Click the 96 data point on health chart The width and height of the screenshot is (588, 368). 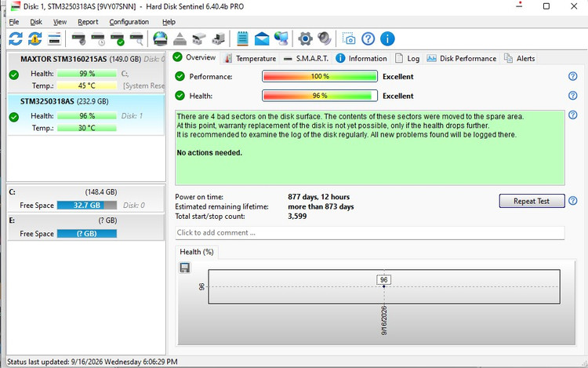383,286
